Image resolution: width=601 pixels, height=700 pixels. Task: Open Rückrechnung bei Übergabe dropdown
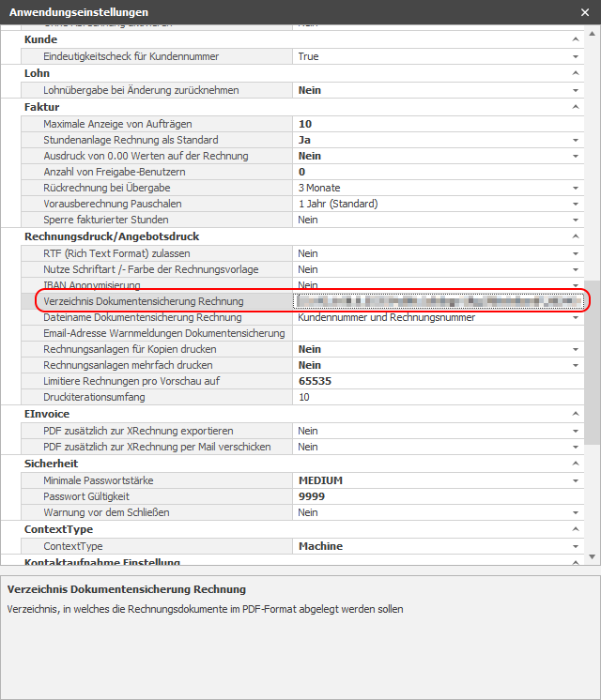pyautogui.click(x=576, y=188)
